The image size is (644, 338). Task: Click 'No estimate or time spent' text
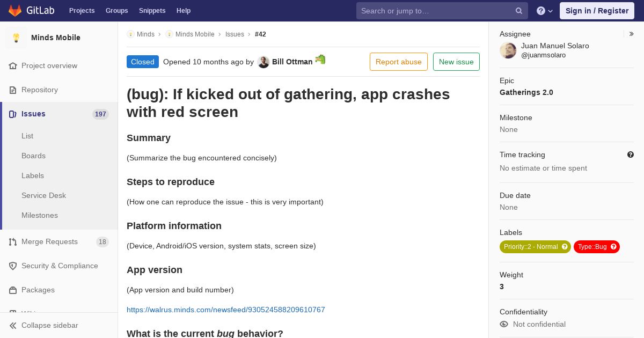point(543,168)
